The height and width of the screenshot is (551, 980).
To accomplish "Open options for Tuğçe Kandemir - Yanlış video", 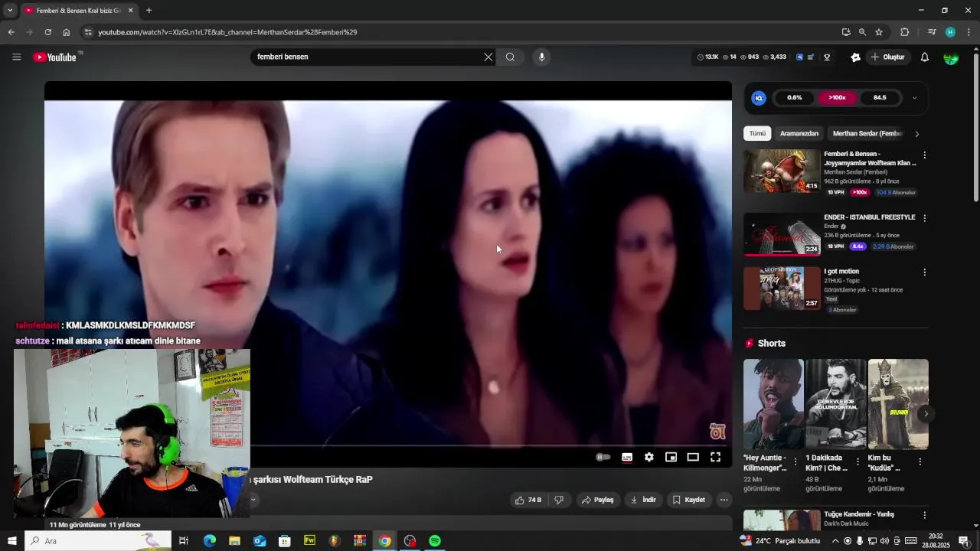I will point(924,516).
